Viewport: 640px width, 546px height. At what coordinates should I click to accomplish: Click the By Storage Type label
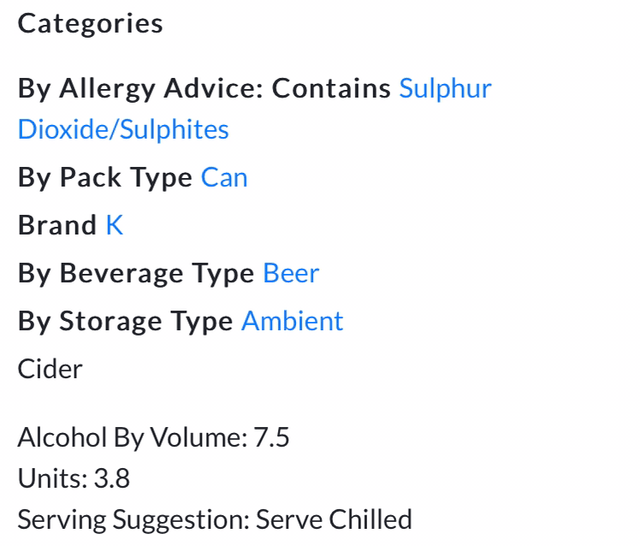click(x=126, y=321)
